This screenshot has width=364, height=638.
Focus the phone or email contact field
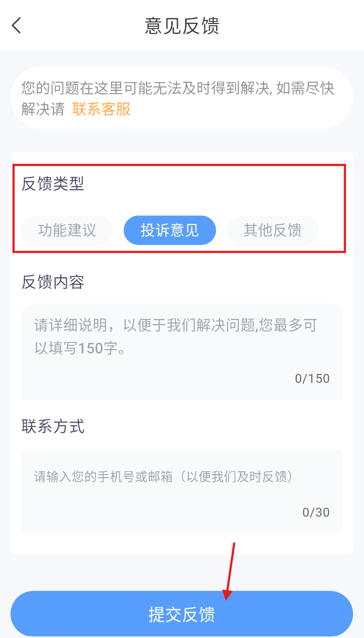(181, 477)
